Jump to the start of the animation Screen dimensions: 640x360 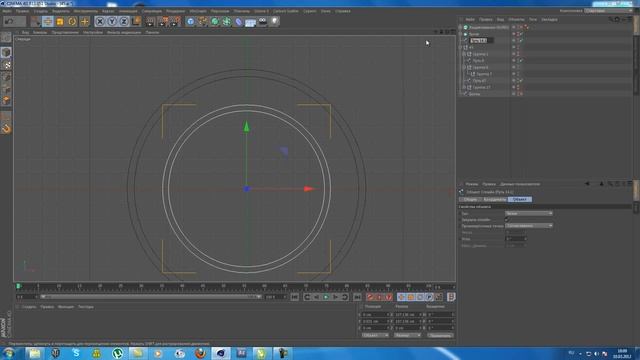[295, 297]
